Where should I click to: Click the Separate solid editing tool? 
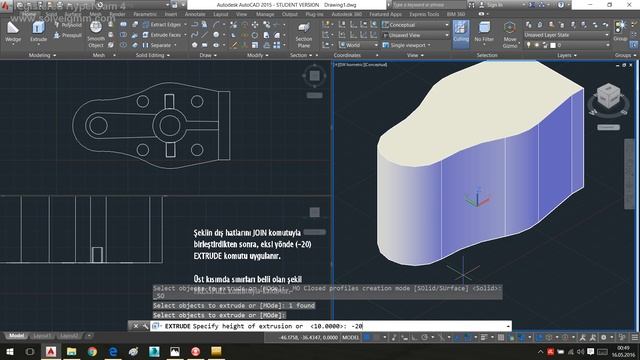158,45
